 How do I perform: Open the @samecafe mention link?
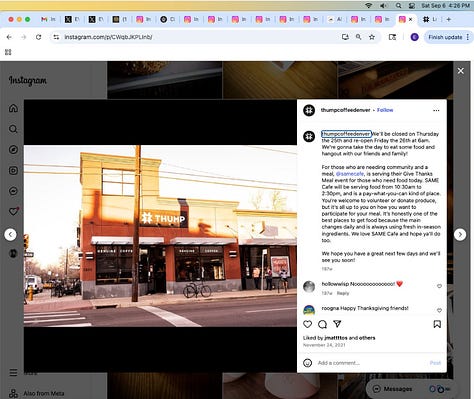point(350,174)
